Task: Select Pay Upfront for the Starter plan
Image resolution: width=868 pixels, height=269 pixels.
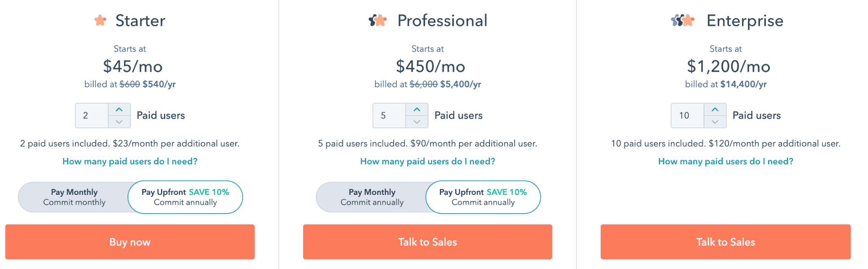Action: [185, 197]
